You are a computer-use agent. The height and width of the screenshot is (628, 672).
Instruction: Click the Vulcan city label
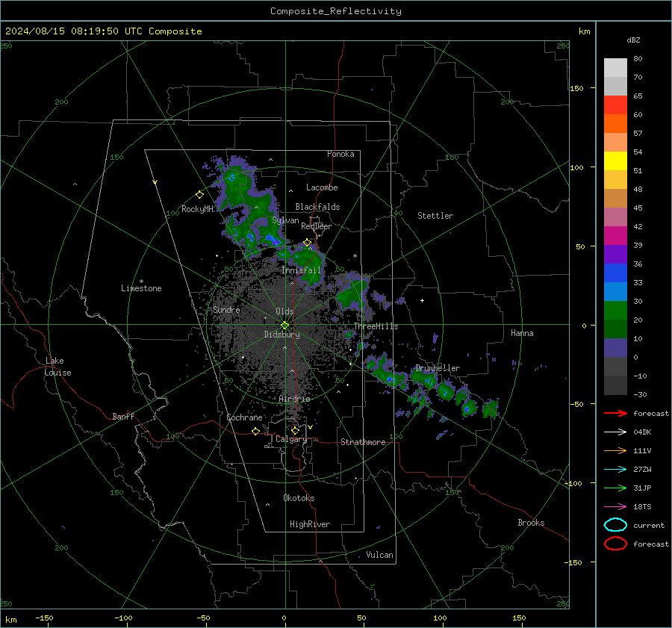379,555
